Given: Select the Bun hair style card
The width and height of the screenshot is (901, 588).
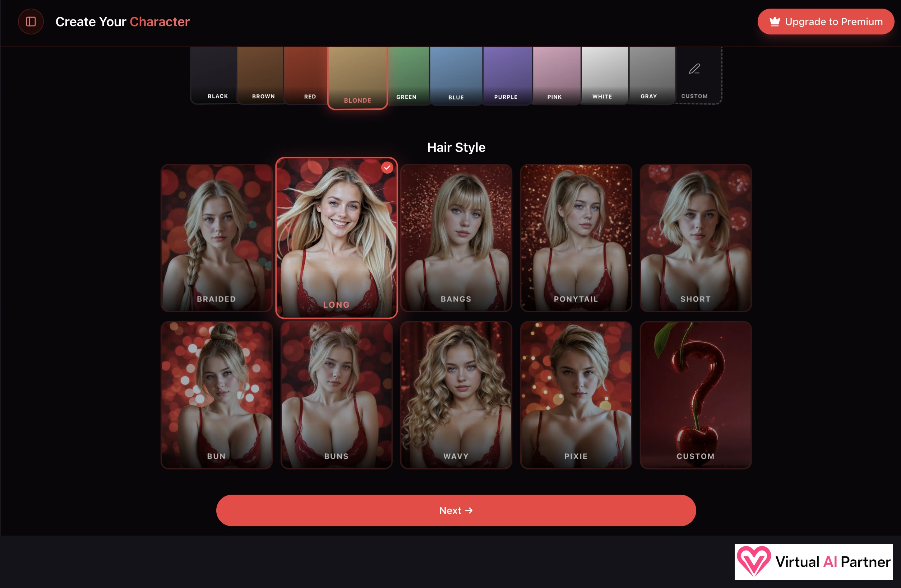Looking at the screenshot, I should (x=217, y=395).
